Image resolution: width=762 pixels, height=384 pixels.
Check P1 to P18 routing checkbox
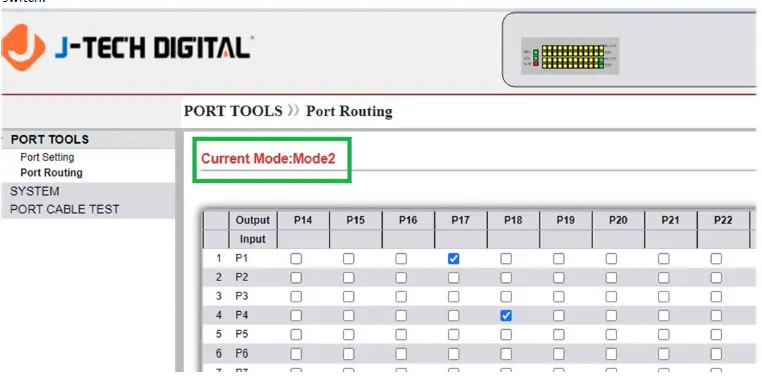tap(506, 259)
